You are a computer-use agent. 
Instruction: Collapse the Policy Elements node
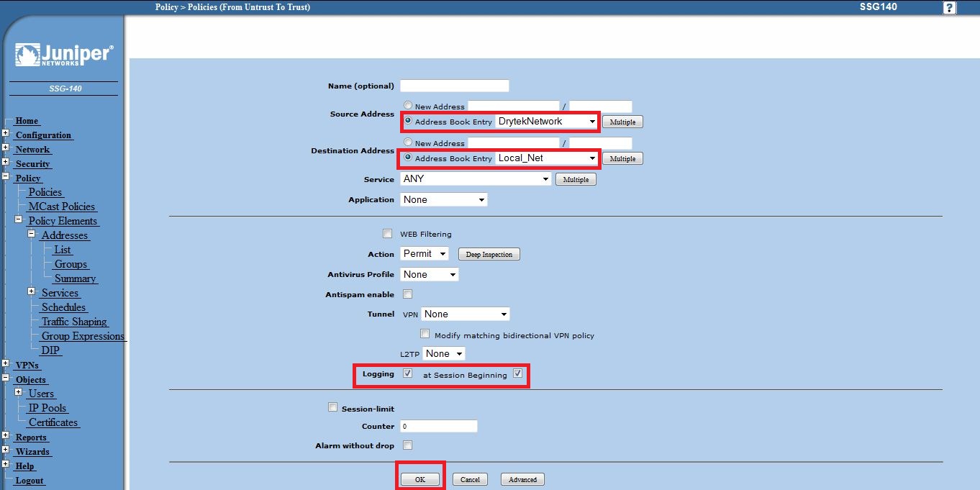click(19, 219)
